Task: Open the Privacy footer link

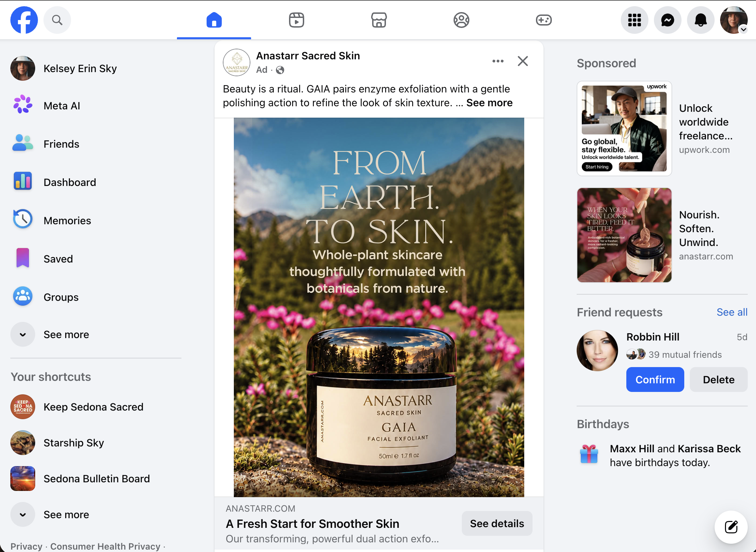Action: click(26, 546)
